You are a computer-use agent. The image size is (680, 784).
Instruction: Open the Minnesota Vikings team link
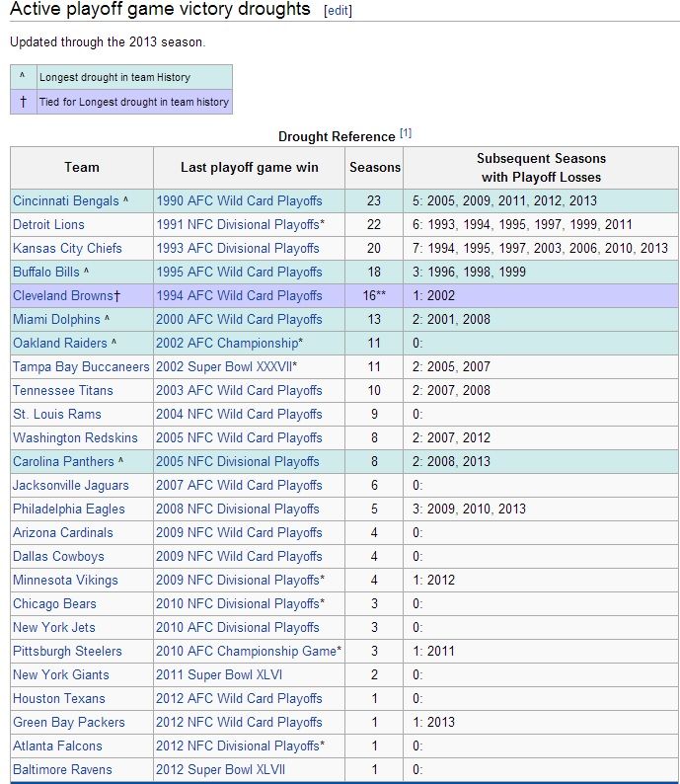pos(65,580)
